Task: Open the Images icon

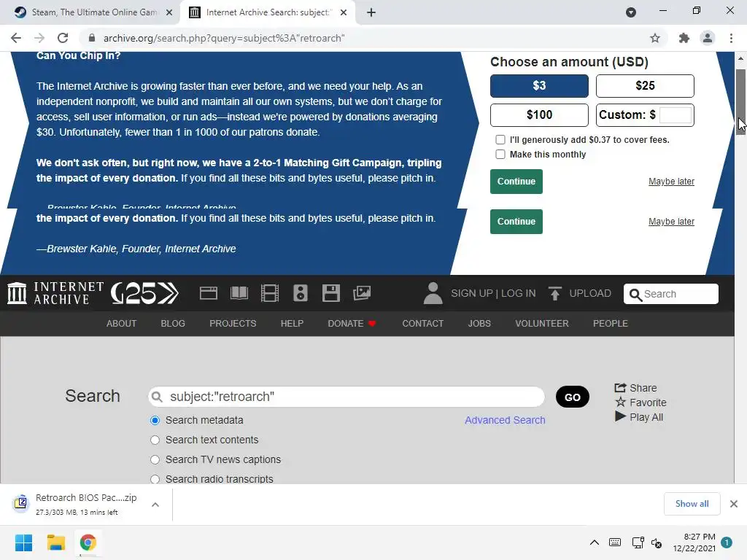Action: tap(362, 293)
